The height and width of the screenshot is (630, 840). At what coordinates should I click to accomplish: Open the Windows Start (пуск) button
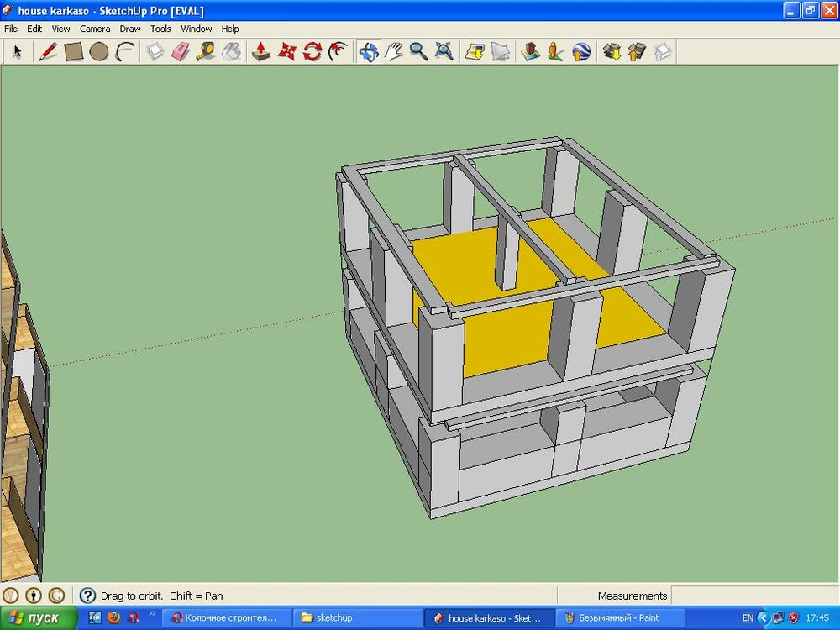click(39, 618)
